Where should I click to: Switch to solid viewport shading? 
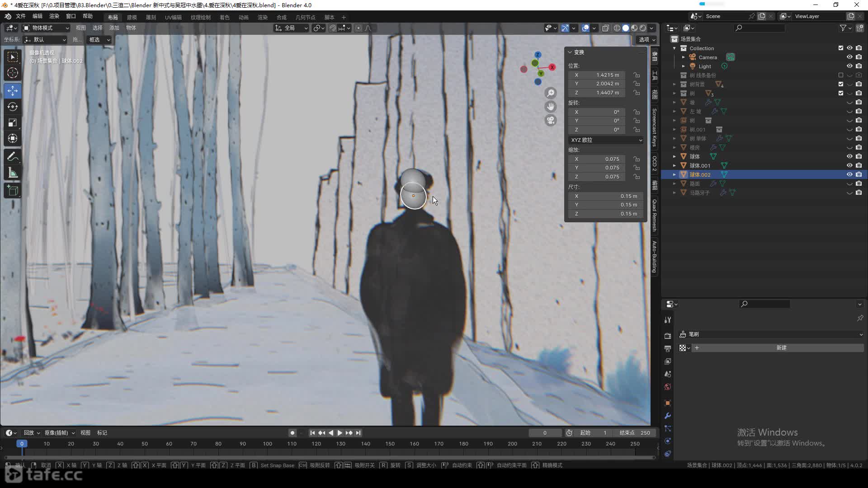click(x=626, y=28)
